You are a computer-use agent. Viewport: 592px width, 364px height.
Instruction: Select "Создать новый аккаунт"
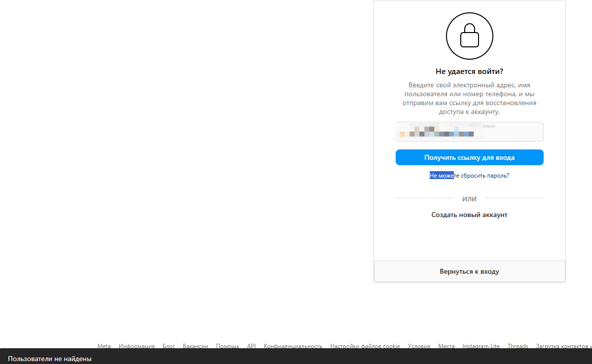point(469,215)
